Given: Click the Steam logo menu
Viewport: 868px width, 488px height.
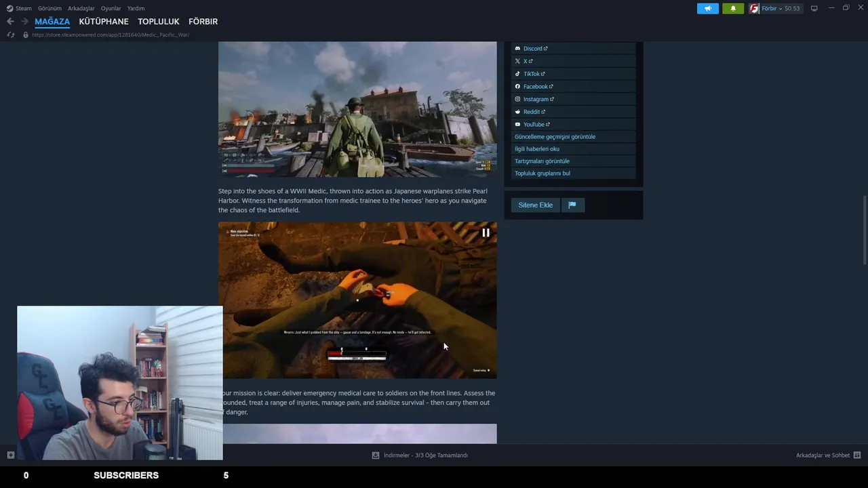Looking at the screenshot, I should (x=19, y=8).
